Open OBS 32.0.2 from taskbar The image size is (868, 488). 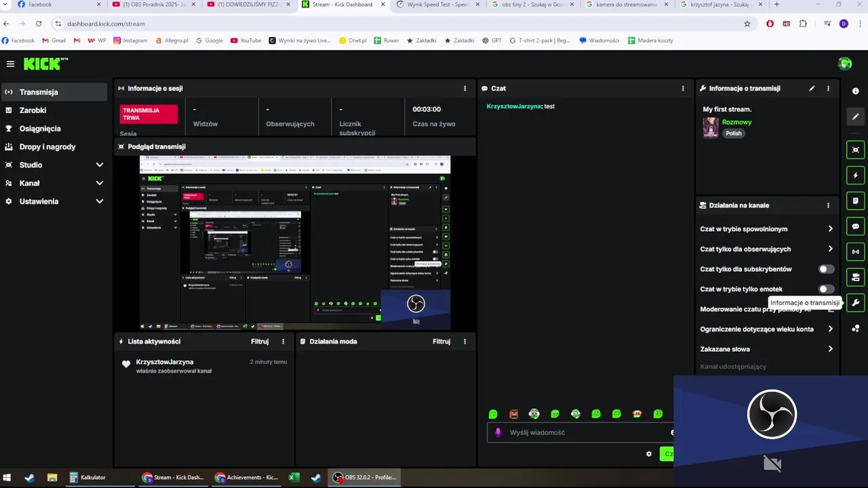point(364,477)
